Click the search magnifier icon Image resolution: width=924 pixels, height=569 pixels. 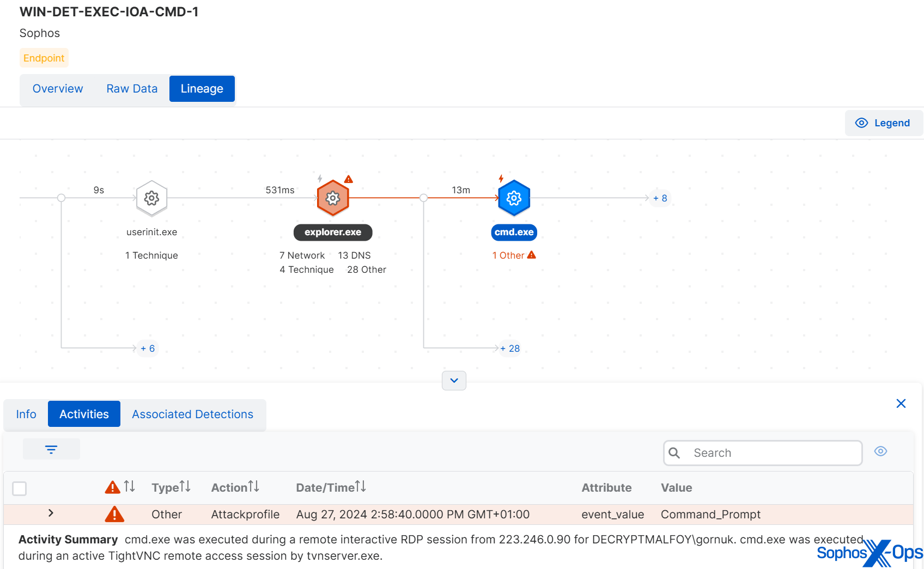coord(674,453)
